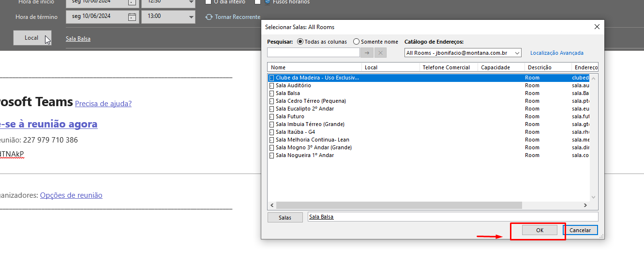
Task: Expand the Catálogo de Endereços dropdown
Action: click(x=517, y=53)
